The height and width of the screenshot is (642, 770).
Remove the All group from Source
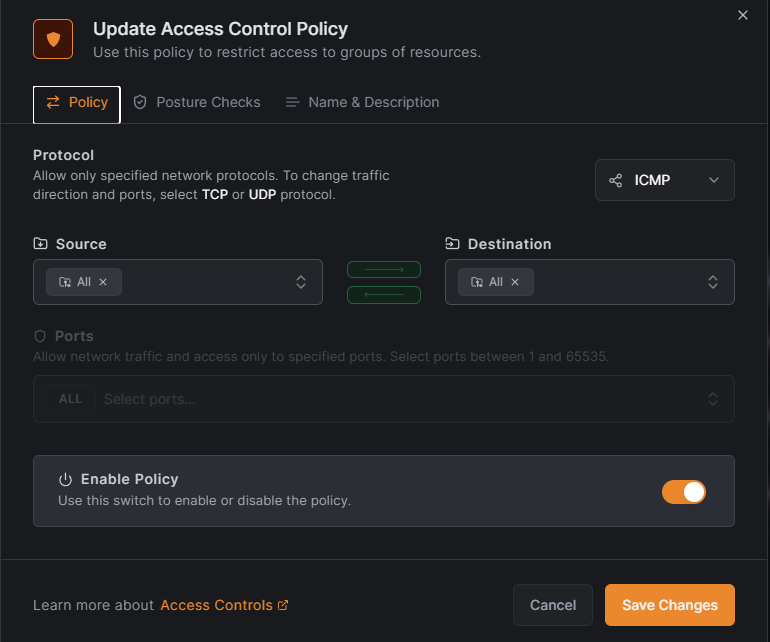coord(103,282)
